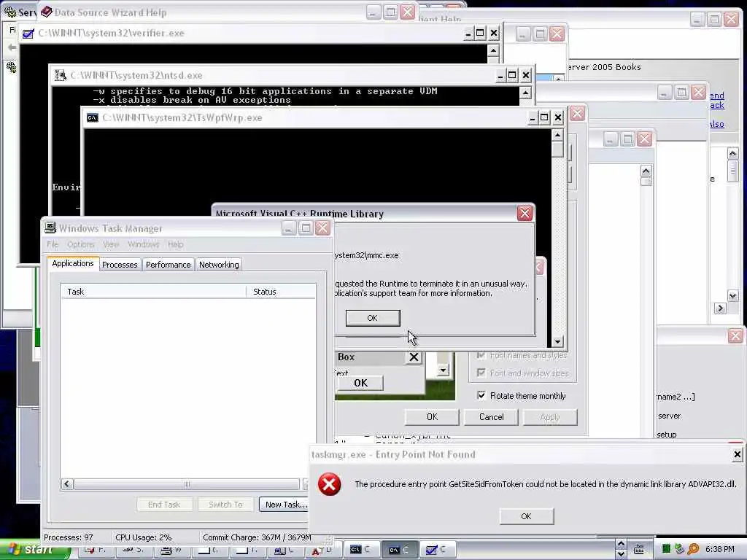
Task: Click the Task Manager horizontal scrollbar thumb
Action: point(187,484)
